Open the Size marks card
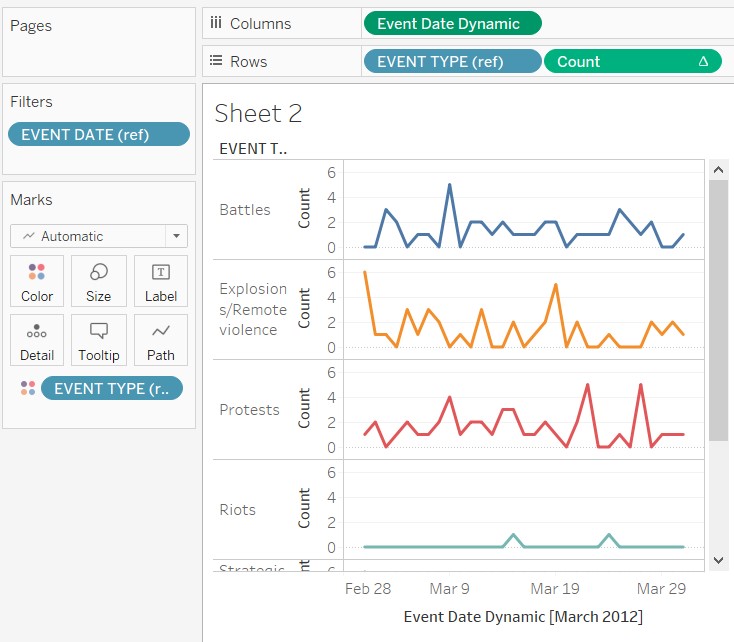 pyautogui.click(x=99, y=282)
